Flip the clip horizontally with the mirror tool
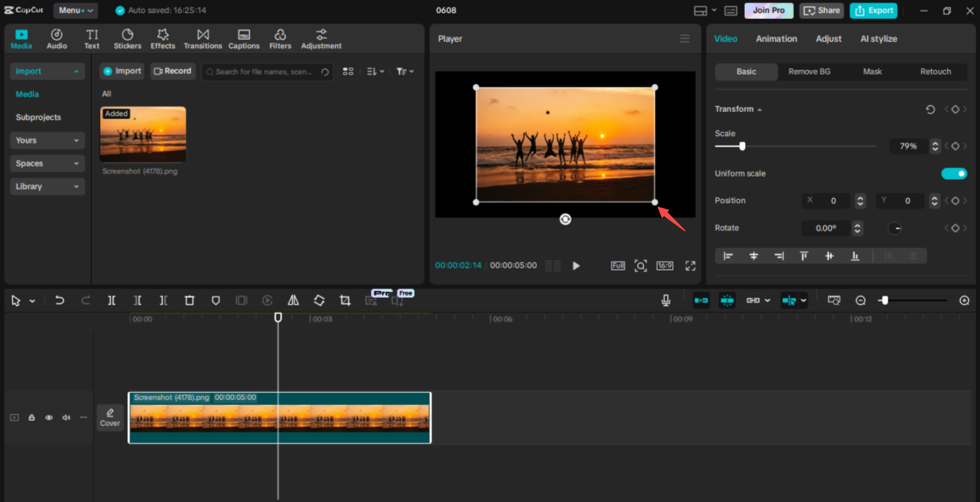This screenshot has width=980, height=502. coord(293,300)
